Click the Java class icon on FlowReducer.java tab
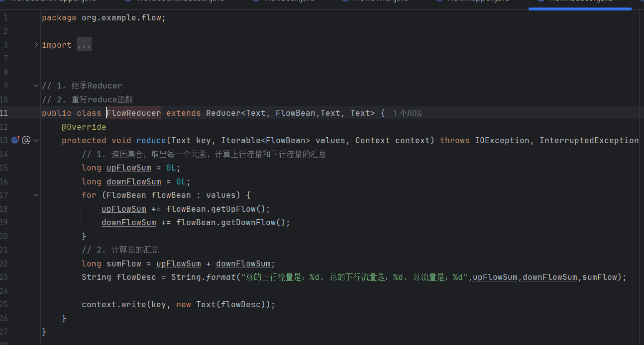 pyautogui.click(x=540, y=1)
